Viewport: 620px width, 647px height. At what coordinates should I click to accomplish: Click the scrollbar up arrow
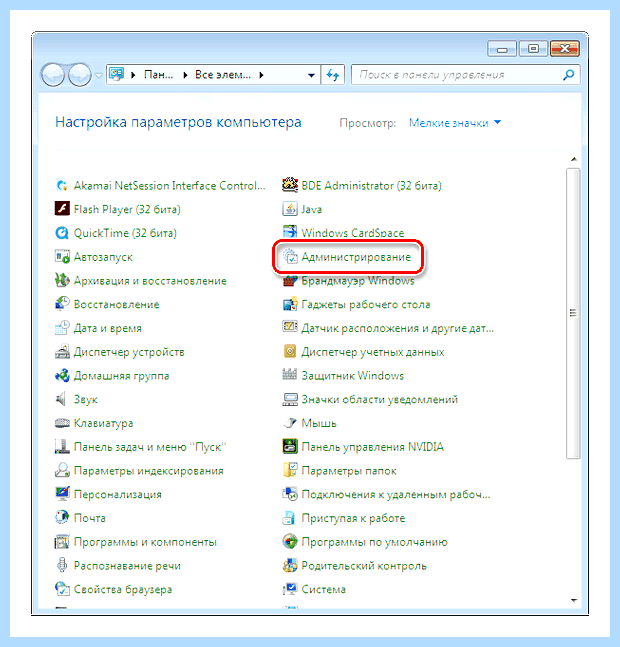tap(573, 159)
